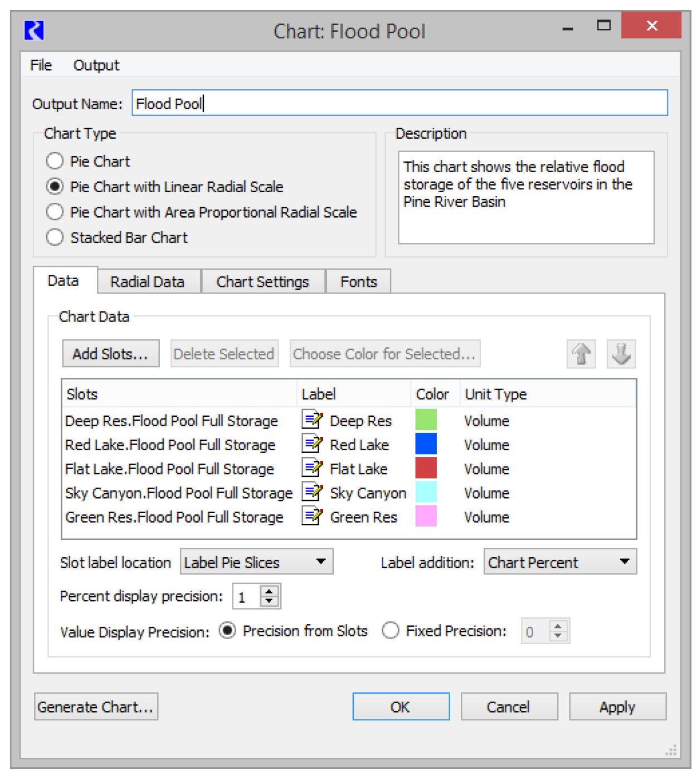
Task: Select the Pie Chart radio option
Action: pyautogui.click(x=55, y=162)
